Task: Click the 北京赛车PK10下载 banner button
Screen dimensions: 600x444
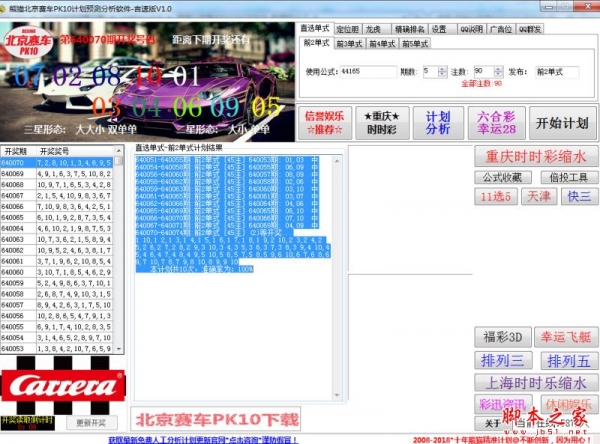Action: tap(216, 420)
